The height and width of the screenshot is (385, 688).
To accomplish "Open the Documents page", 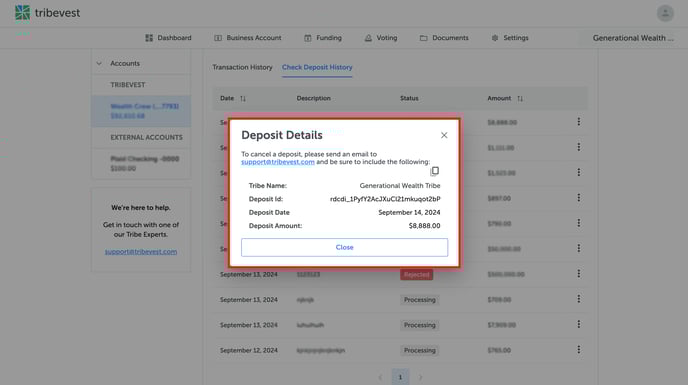I will point(444,38).
